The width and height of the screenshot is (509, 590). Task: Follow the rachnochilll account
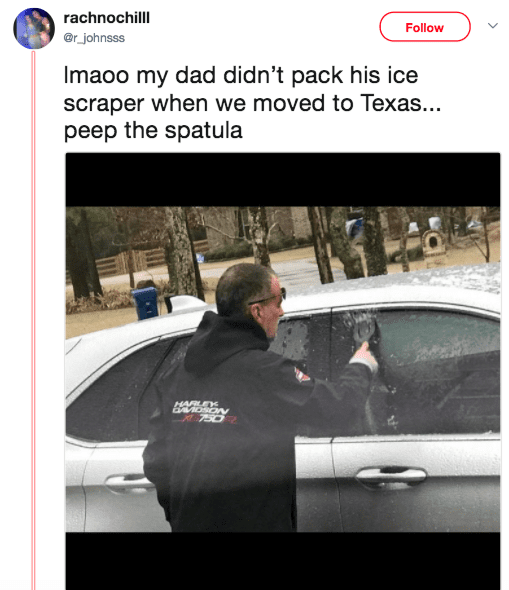[425, 27]
